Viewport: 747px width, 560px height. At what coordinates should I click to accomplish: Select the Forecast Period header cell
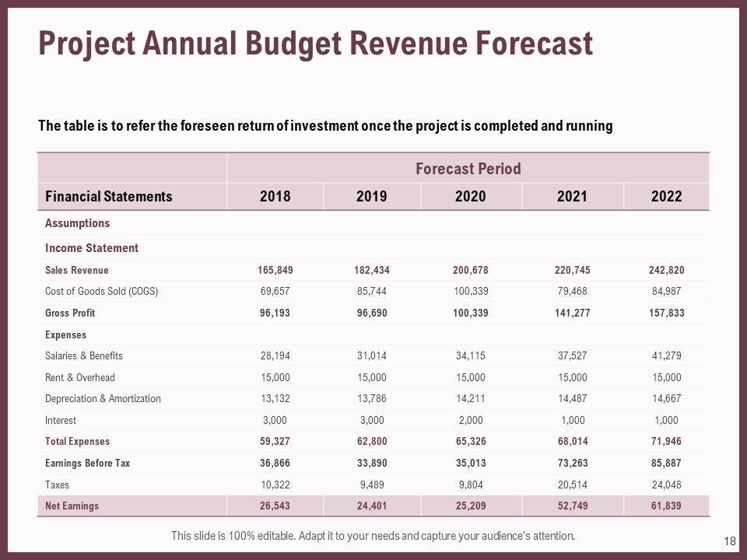468,169
